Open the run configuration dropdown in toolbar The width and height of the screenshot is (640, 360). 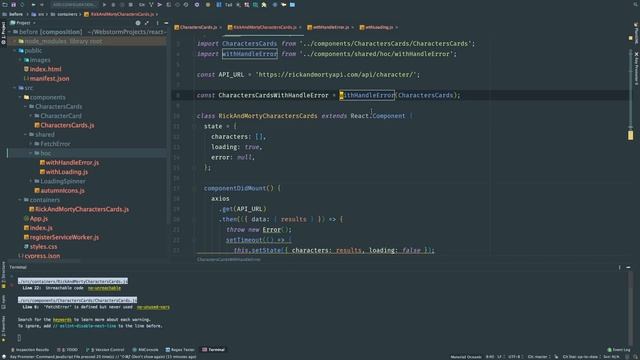74,5
